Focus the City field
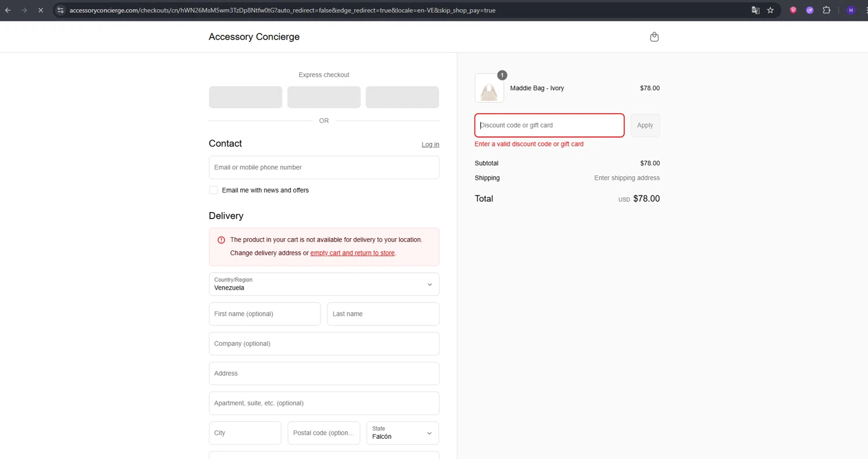 point(245,433)
